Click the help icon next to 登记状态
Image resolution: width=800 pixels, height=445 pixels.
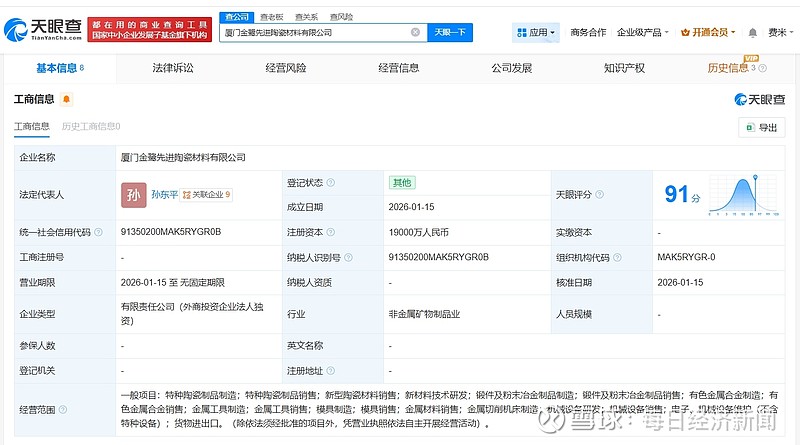click(x=331, y=183)
